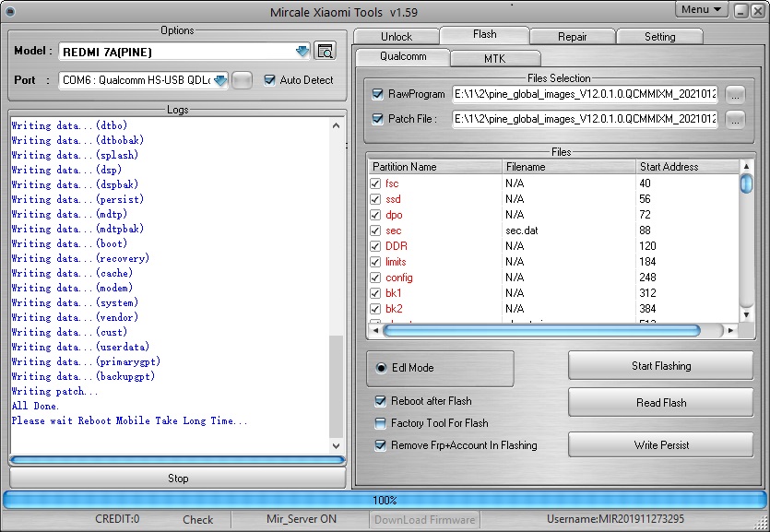This screenshot has height=532, width=770.
Task: Browse for Patch File
Action: (x=735, y=119)
